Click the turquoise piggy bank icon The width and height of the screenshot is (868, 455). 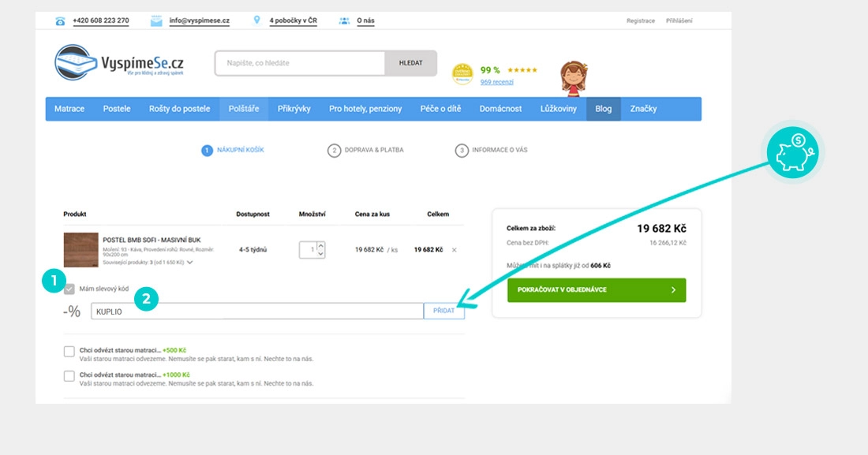coord(792,152)
